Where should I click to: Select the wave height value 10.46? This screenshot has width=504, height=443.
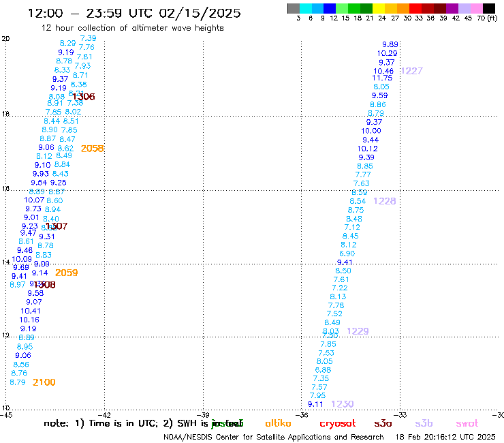click(x=383, y=71)
